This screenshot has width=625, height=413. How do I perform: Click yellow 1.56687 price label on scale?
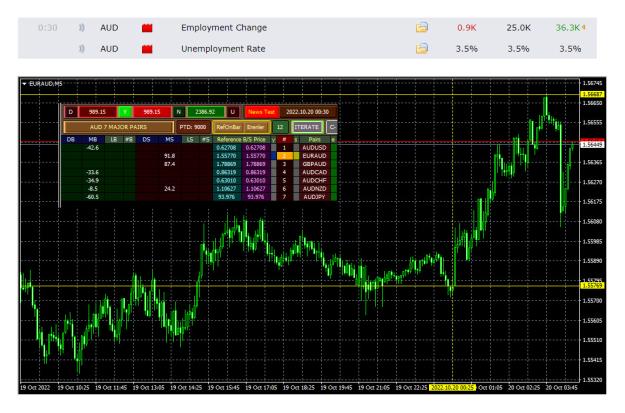[x=592, y=94]
